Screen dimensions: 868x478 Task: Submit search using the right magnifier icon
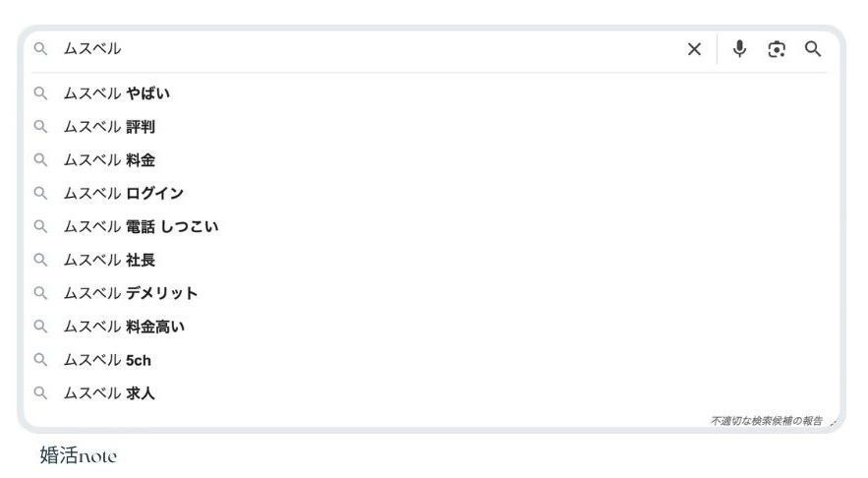pos(813,49)
